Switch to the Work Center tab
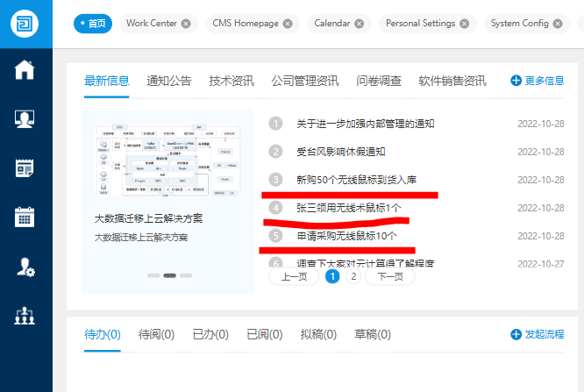 click(151, 24)
